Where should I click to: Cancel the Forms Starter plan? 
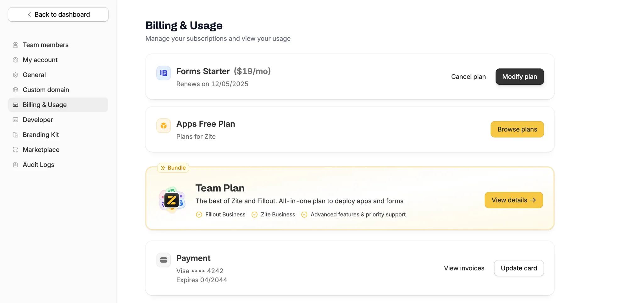[x=468, y=77]
